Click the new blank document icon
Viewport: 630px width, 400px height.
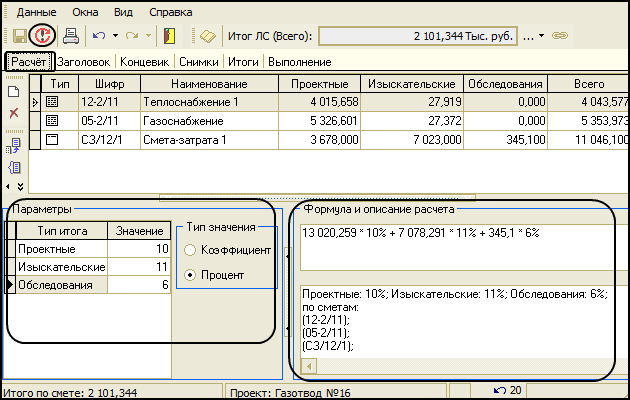click(14, 92)
